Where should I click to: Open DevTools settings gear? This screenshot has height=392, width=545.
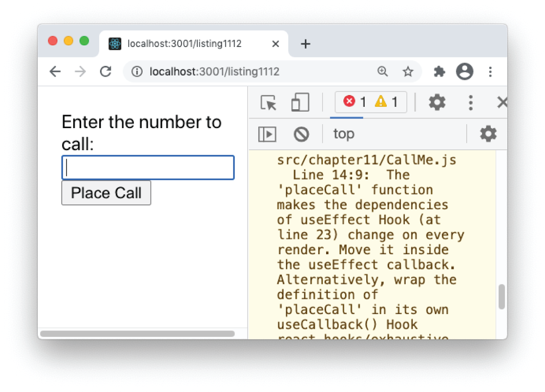(x=437, y=102)
